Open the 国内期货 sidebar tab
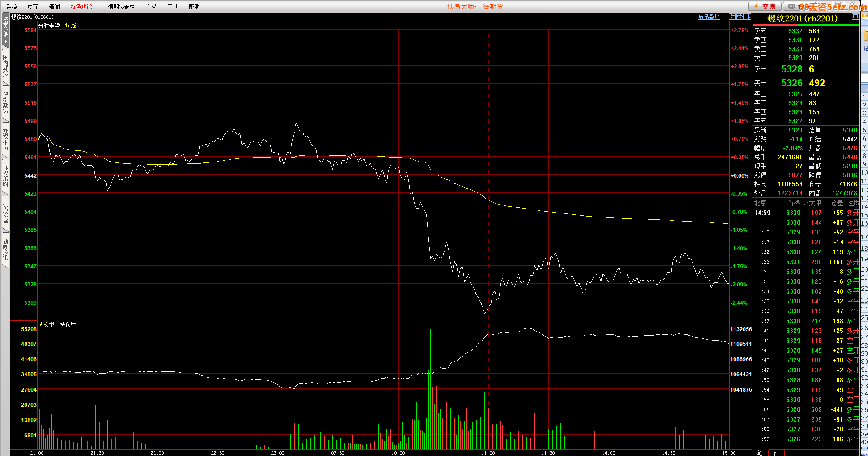The height and width of the screenshot is (456, 868). point(5,66)
